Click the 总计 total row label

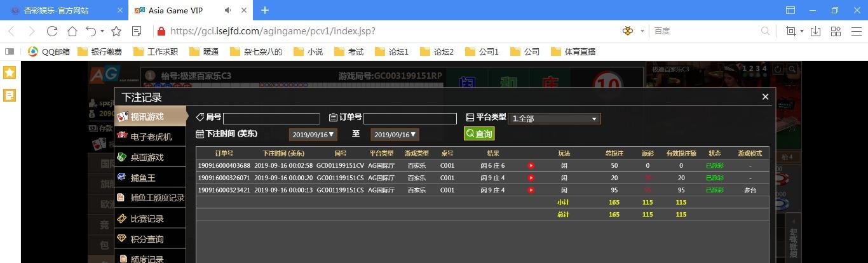pyautogui.click(x=563, y=215)
